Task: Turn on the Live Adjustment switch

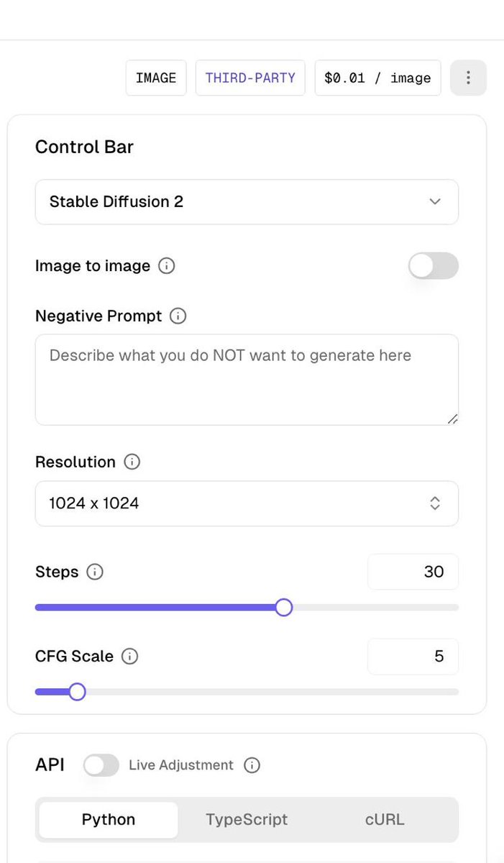Action: tap(101, 765)
